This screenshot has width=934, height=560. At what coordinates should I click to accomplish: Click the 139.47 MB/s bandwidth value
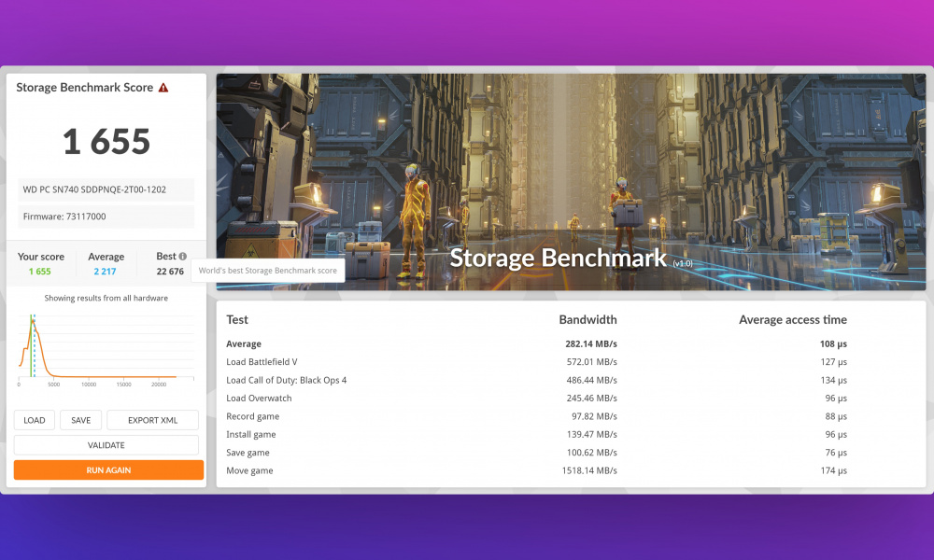pos(591,434)
